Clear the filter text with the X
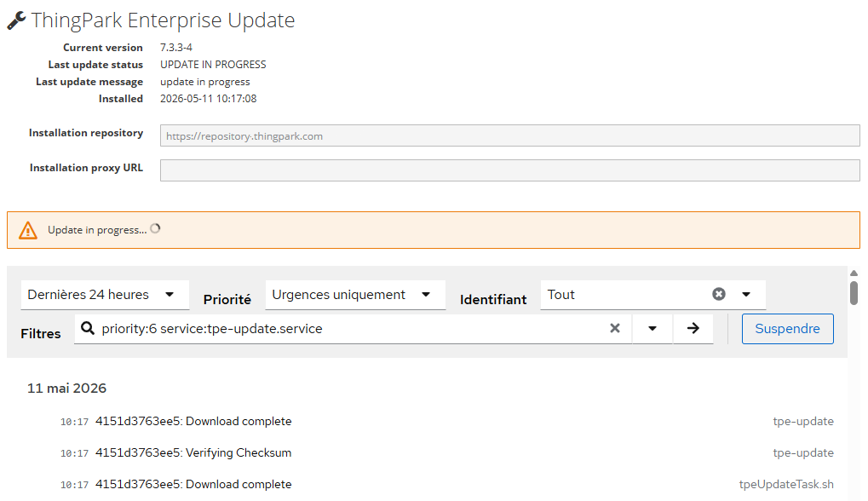Image resolution: width=868 pixels, height=501 pixels. click(x=614, y=328)
